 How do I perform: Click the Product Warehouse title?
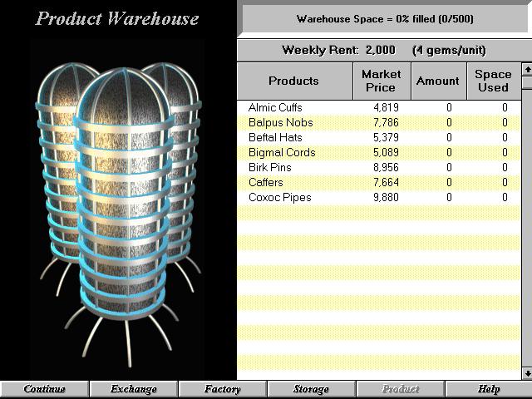(117, 18)
